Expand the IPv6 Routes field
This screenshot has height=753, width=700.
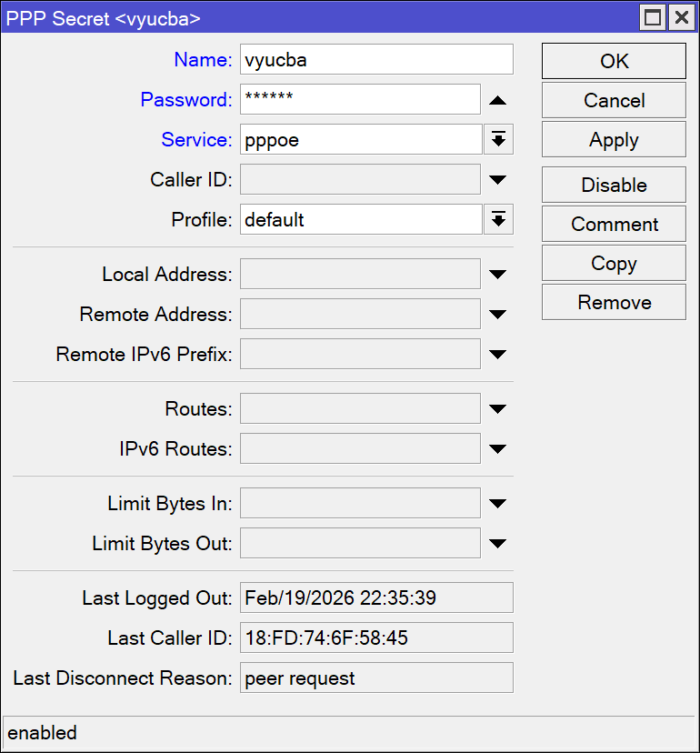point(497,449)
